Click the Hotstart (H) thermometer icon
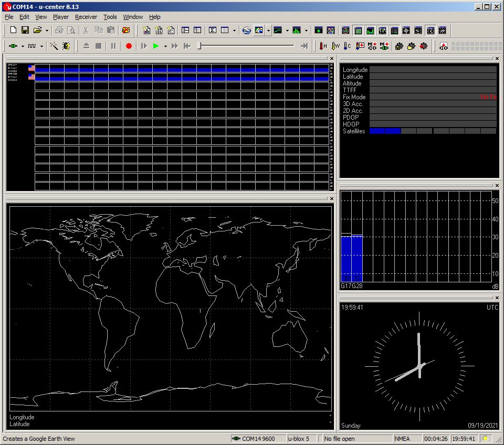Screen dimensions: 504x445 coord(323,46)
